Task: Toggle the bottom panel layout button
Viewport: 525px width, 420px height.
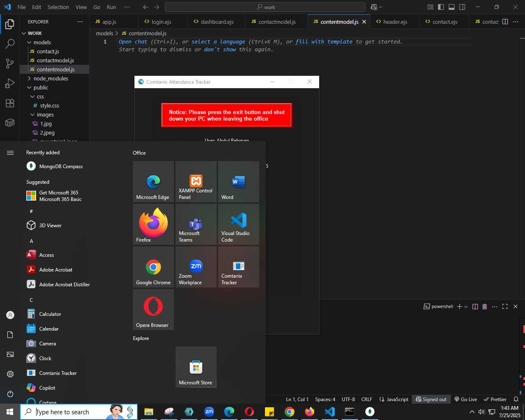Action: point(452,7)
